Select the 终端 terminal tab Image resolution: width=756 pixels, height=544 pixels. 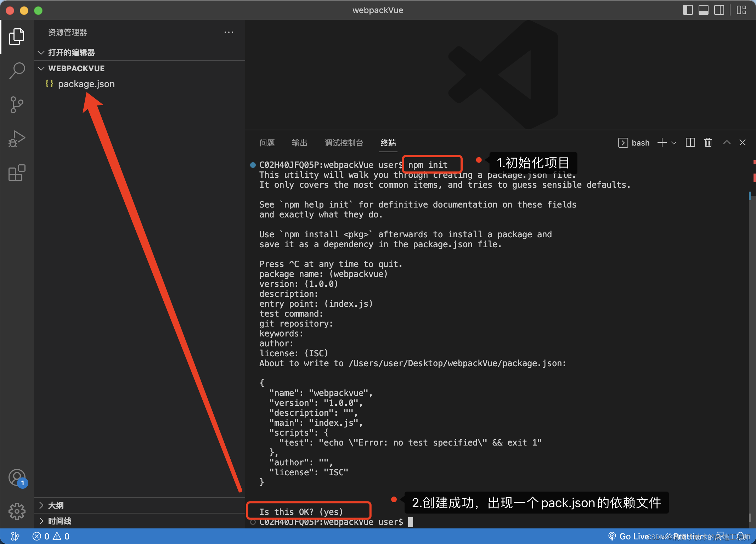click(x=388, y=143)
